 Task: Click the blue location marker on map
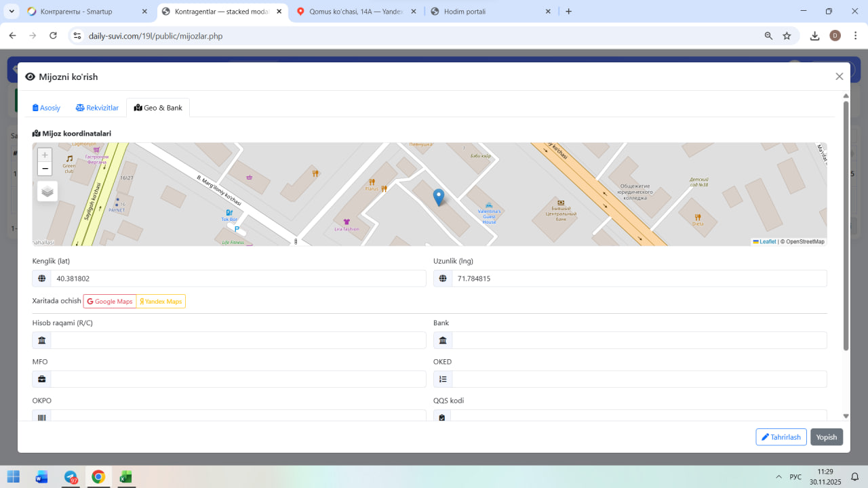click(x=439, y=197)
